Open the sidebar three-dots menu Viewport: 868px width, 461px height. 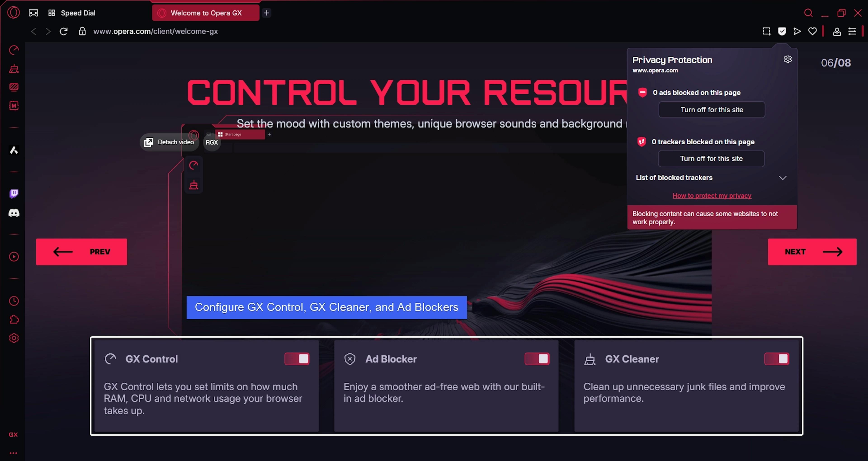point(14,453)
